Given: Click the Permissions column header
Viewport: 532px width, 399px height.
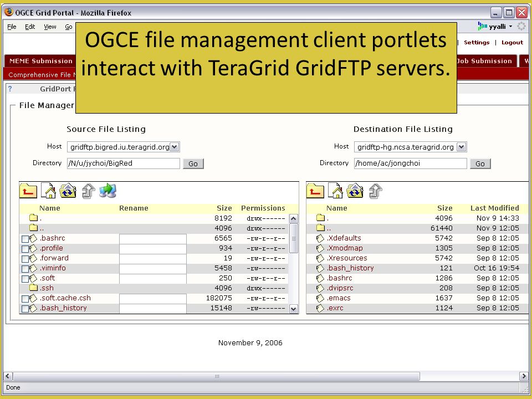Looking at the screenshot, I should pyautogui.click(x=263, y=208).
